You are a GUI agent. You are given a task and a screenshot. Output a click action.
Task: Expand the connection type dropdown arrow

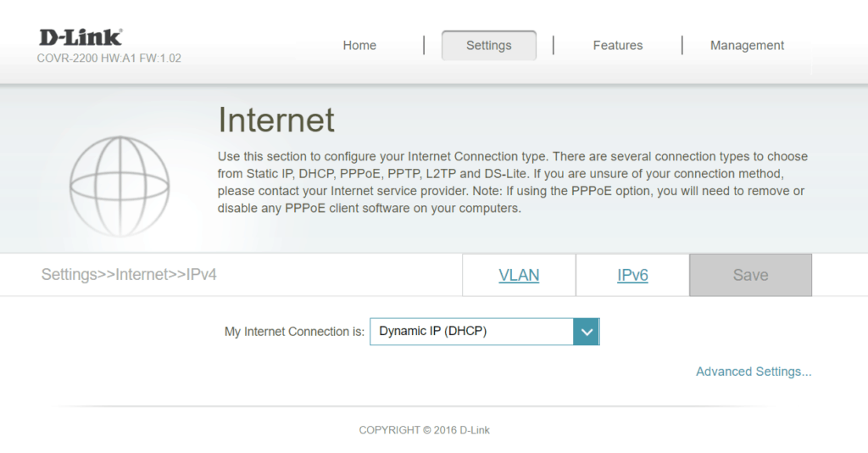pyautogui.click(x=586, y=332)
